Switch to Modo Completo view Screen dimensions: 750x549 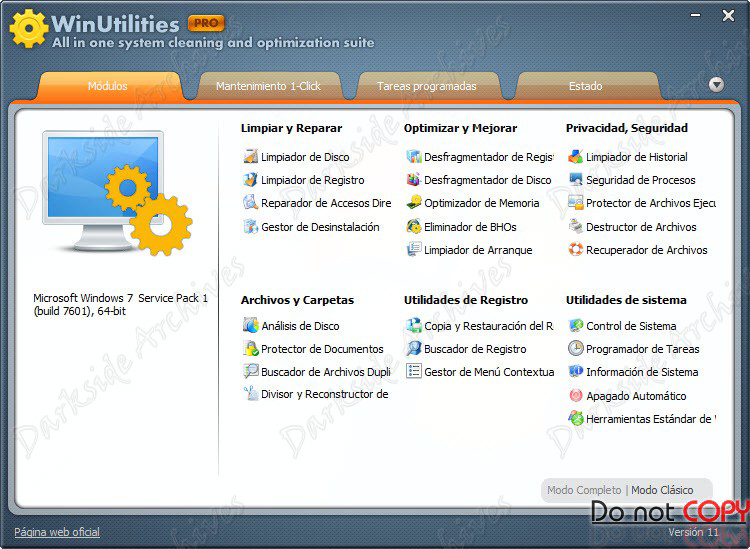[584, 490]
